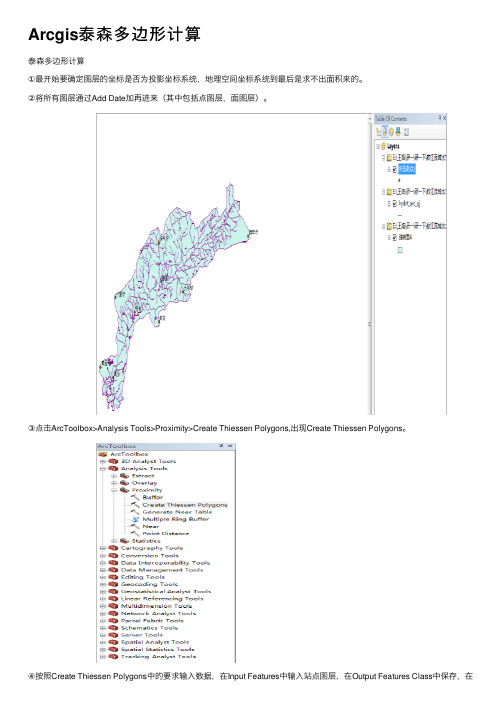Click the point marker symbol under first layer
504x713 pixels.
[399, 181]
